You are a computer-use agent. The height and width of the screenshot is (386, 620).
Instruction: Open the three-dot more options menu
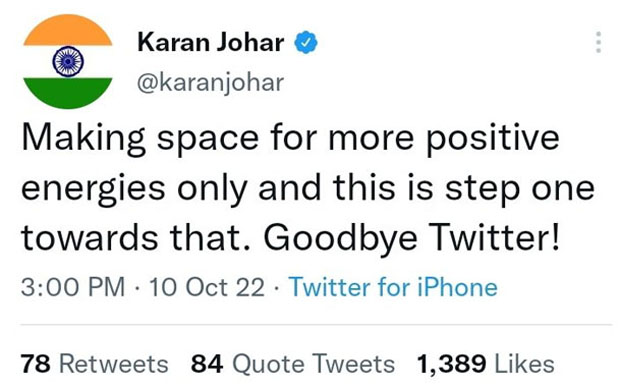click(x=598, y=42)
